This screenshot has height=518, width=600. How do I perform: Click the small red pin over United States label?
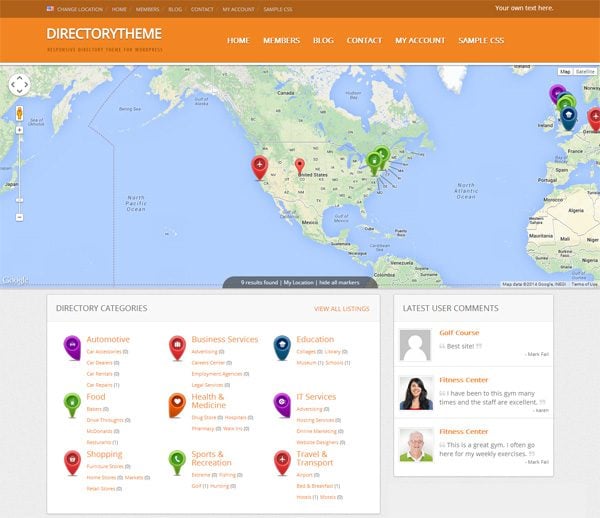pos(300,167)
